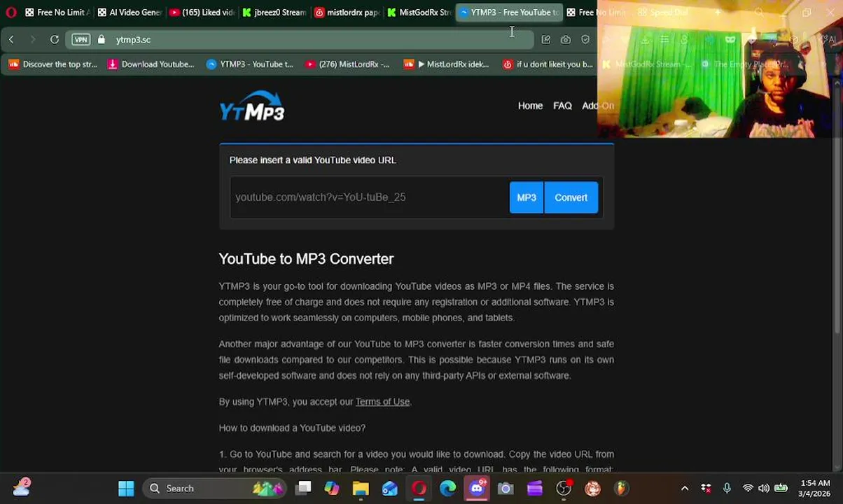This screenshot has height=504, width=843.
Task: Open the shield ad blocker icon
Action: (x=585, y=40)
